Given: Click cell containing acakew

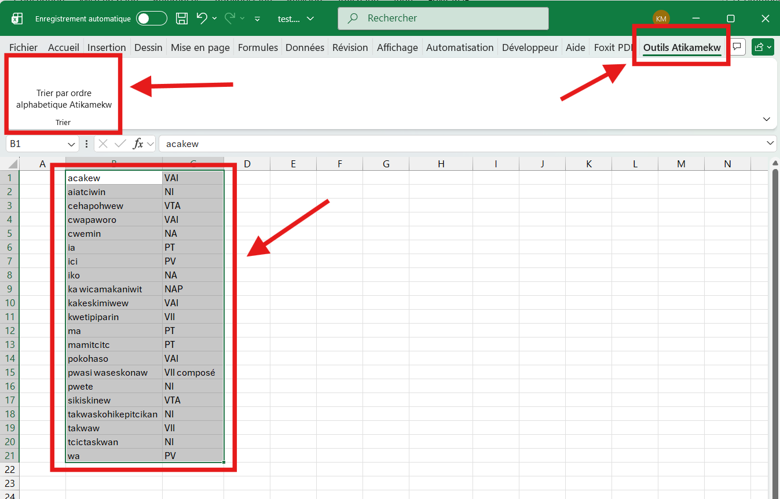Looking at the screenshot, I should (114, 178).
